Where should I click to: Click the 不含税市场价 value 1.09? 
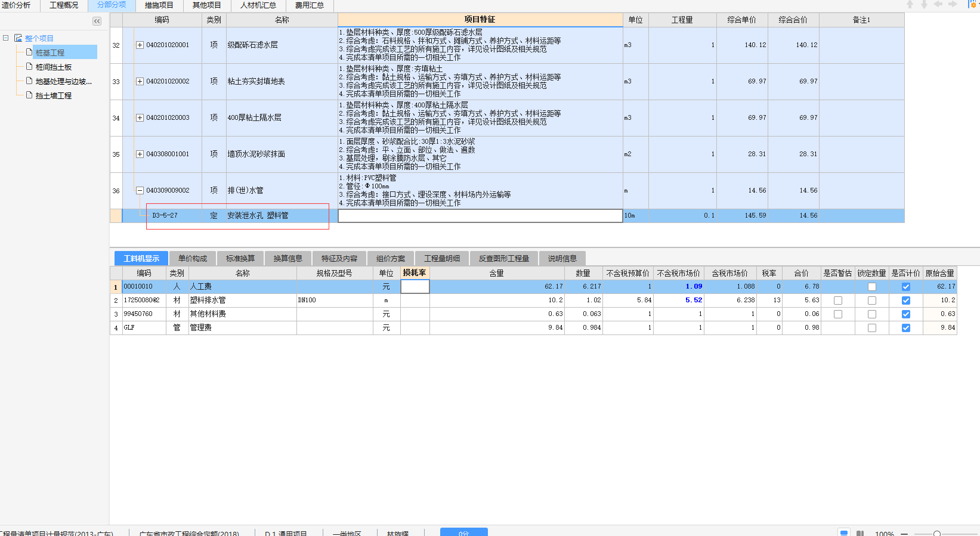coord(694,287)
